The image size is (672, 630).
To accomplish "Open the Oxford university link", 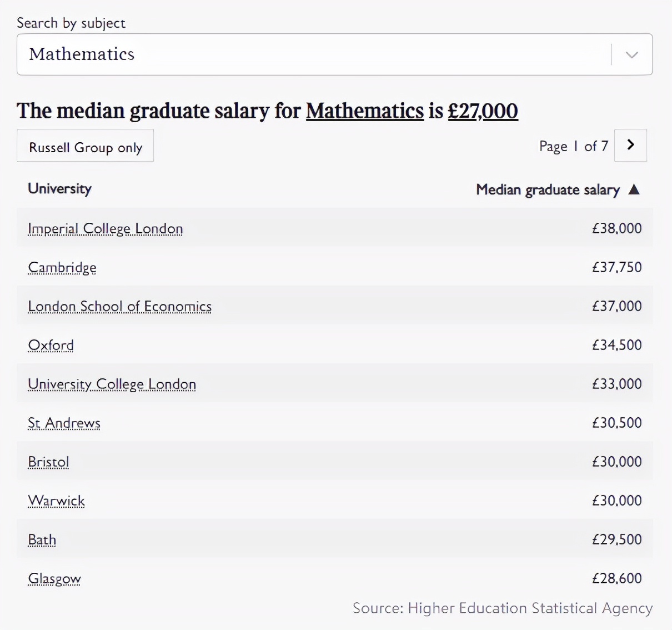I will pos(51,345).
